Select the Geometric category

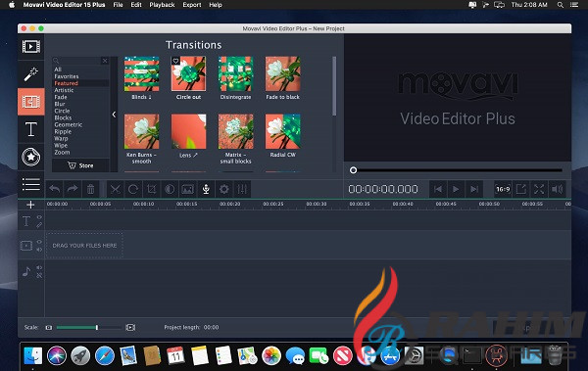(69, 124)
